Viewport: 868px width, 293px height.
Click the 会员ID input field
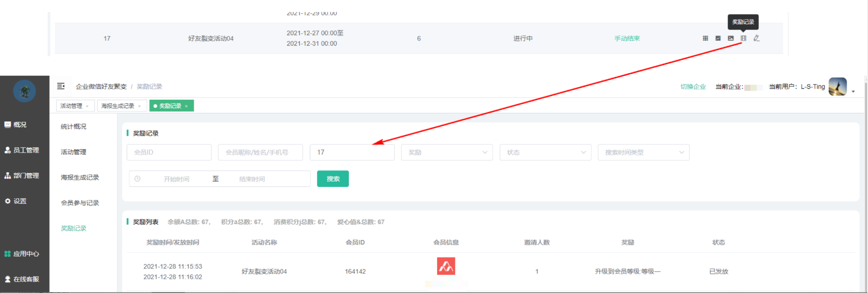pos(169,152)
